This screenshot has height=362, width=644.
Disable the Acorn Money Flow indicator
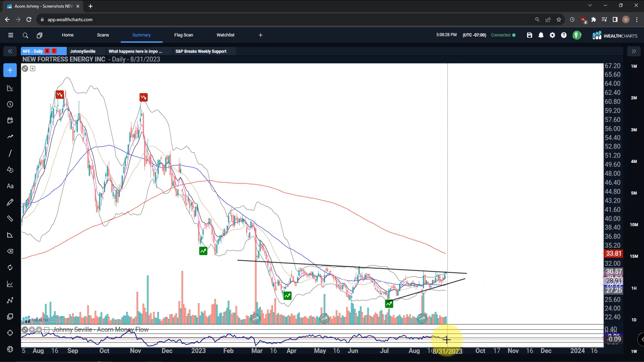25,330
